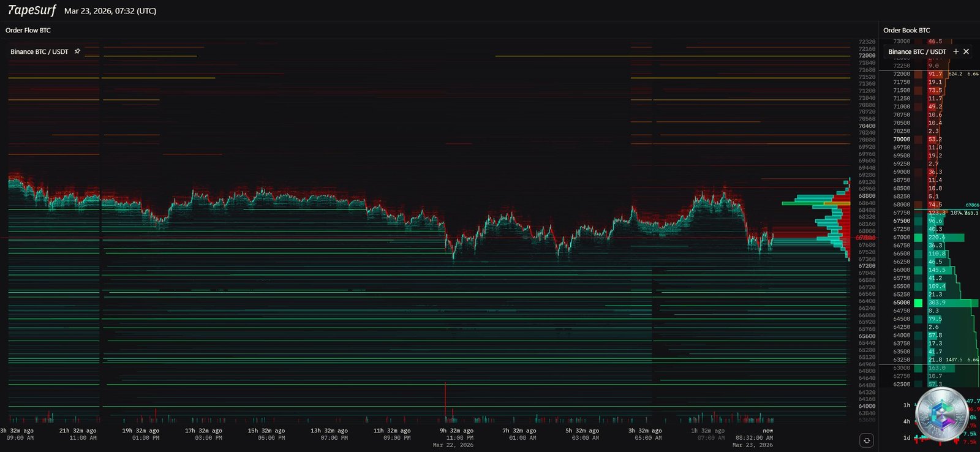The height and width of the screenshot is (452, 980).
Task: Select the Order Flow BTC panel title
Action: click(28, 30)
